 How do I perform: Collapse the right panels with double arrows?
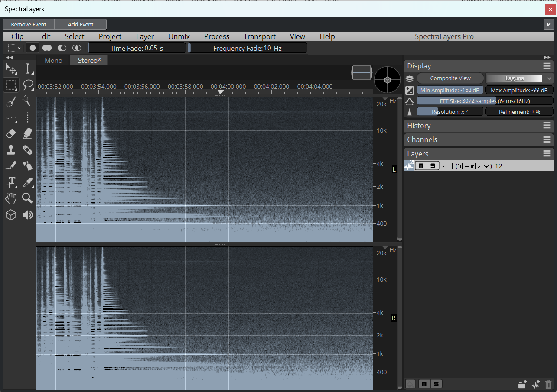point(547,58)
